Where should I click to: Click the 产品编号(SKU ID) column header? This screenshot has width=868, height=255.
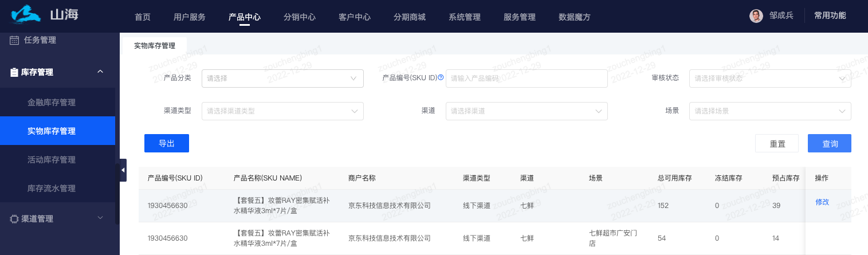[x=175, y=178]
